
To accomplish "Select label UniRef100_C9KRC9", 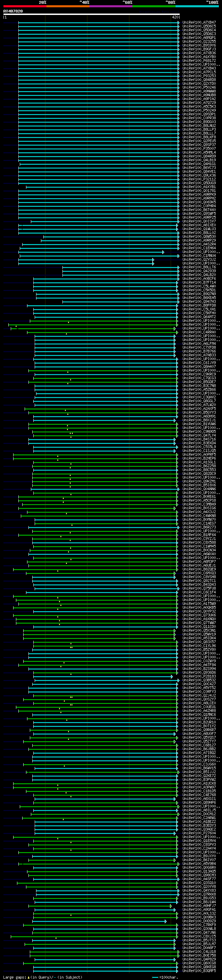I will pos(199,374).
